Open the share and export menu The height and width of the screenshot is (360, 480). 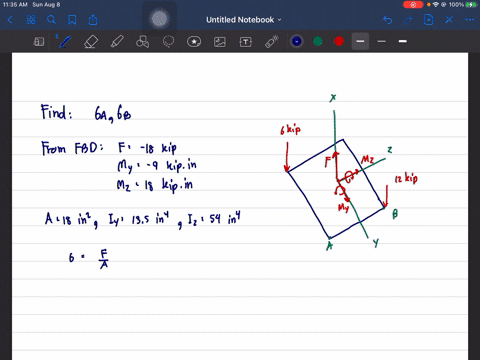pyautogui.click(x=93, y=20)
